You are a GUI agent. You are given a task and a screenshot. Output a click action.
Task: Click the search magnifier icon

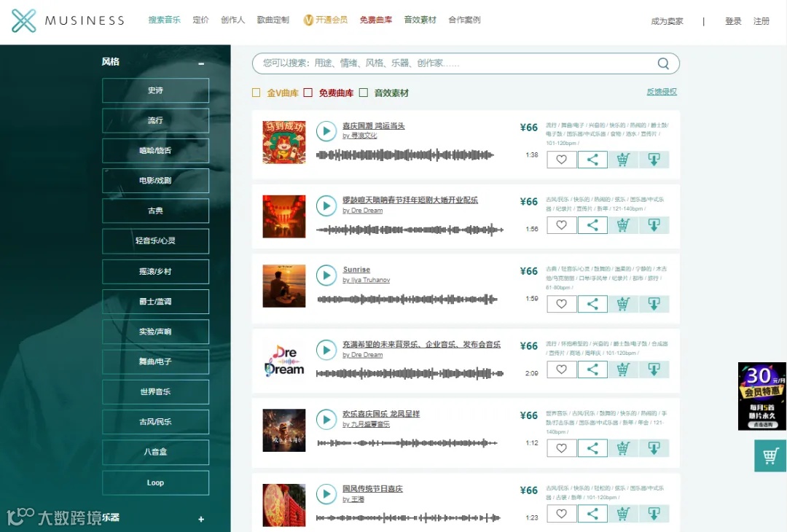[x=662, y=63]
